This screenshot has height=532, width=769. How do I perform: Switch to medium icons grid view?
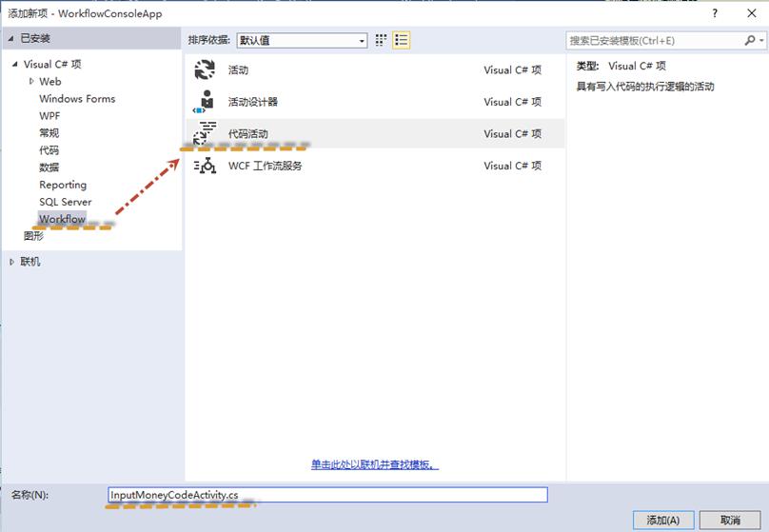[381, 40]
